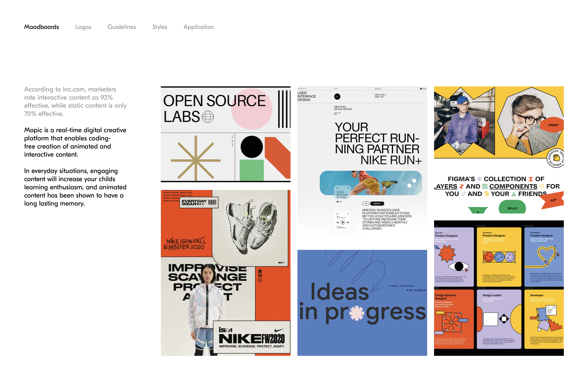
Task: Click the green square shape
Action: click(252, 170)
